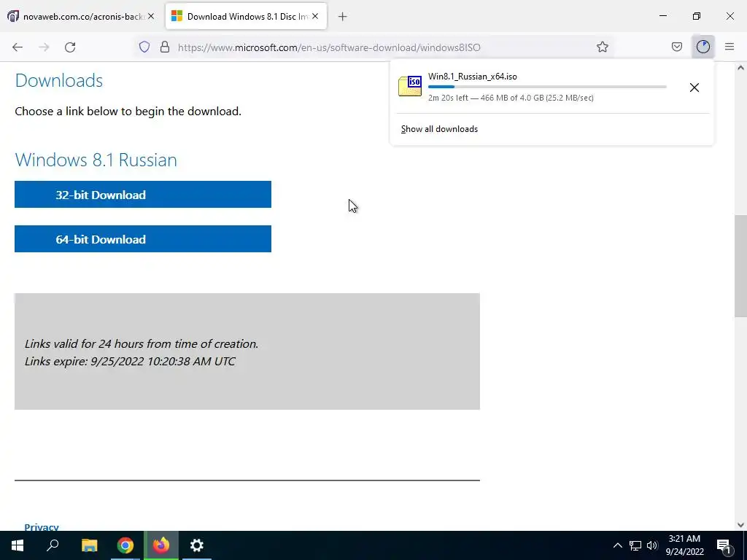747x560 pixels.
Task: Close the novaweb.com.co tab
Action: (x=151, y=16)
